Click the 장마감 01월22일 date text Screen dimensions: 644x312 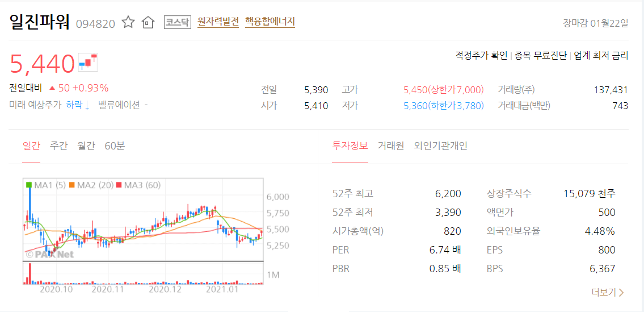pyautogui.click(x=595, y=23)
